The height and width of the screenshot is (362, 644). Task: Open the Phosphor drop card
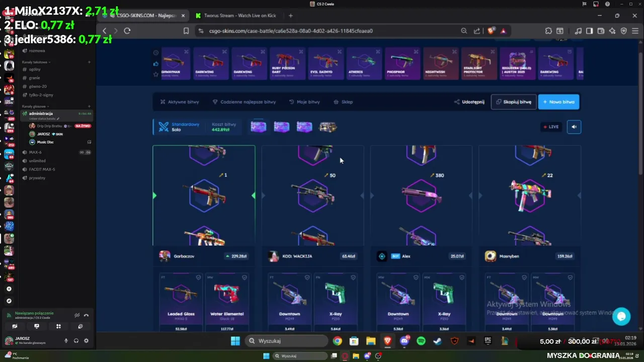tap(403, 64)
